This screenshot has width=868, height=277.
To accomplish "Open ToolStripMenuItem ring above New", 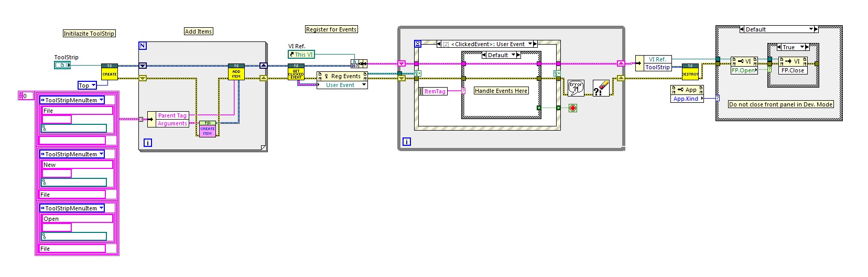I will (101, 154).
